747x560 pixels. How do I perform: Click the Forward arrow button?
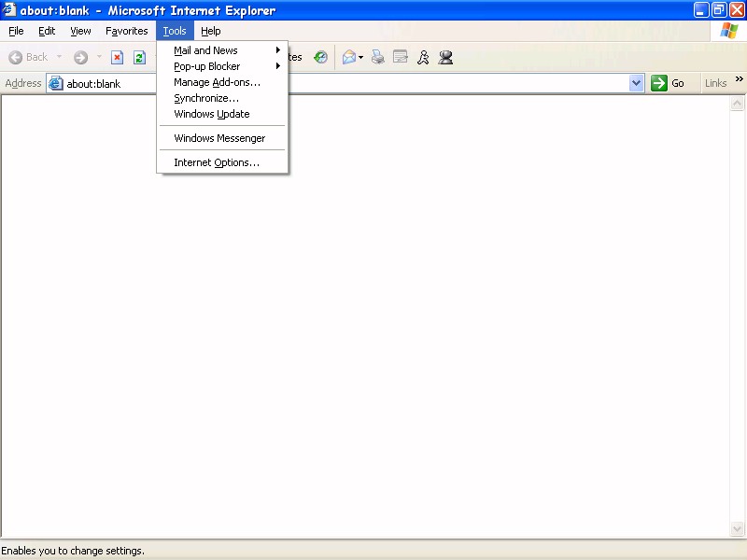80,57
